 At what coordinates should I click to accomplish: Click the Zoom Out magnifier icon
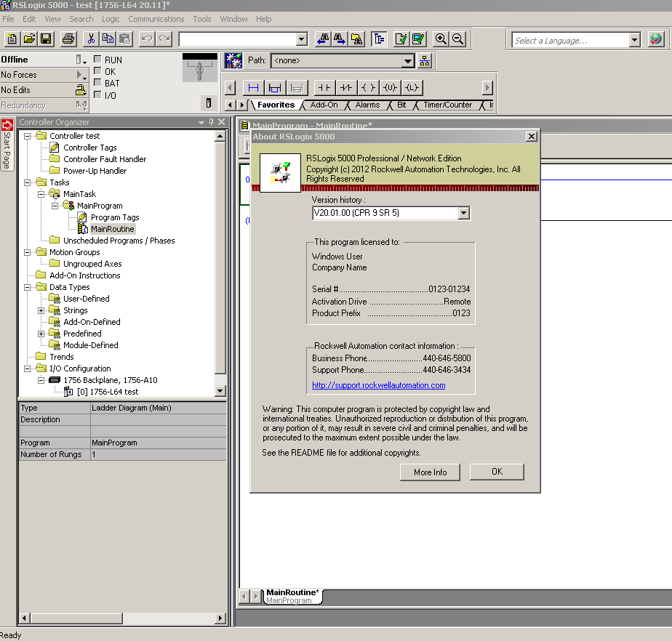(x=457, y=39)
